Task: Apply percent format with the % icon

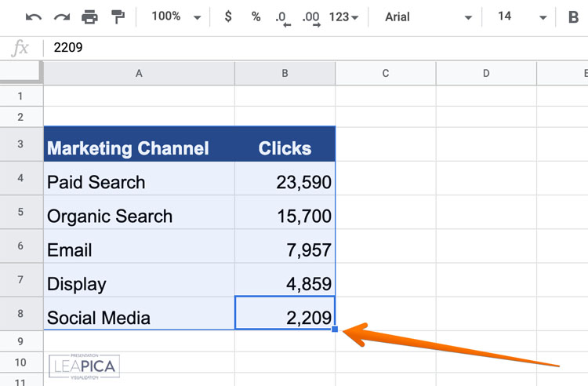Action: [256, 17]
